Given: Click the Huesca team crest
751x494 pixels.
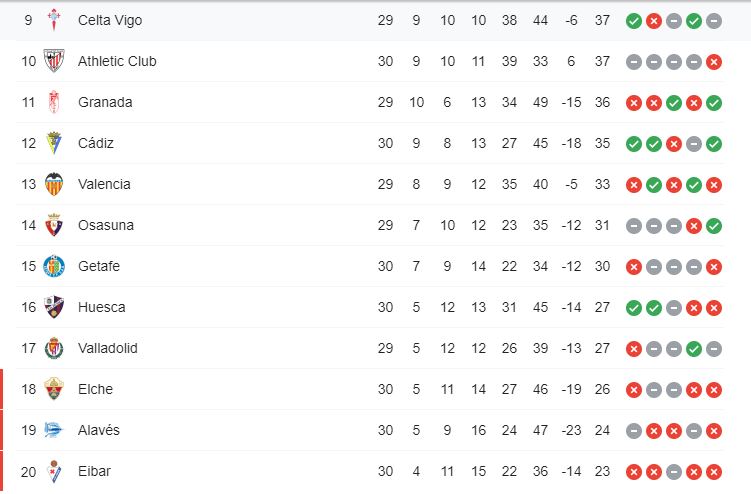Looking at the screenshot, I should (54, 307).
